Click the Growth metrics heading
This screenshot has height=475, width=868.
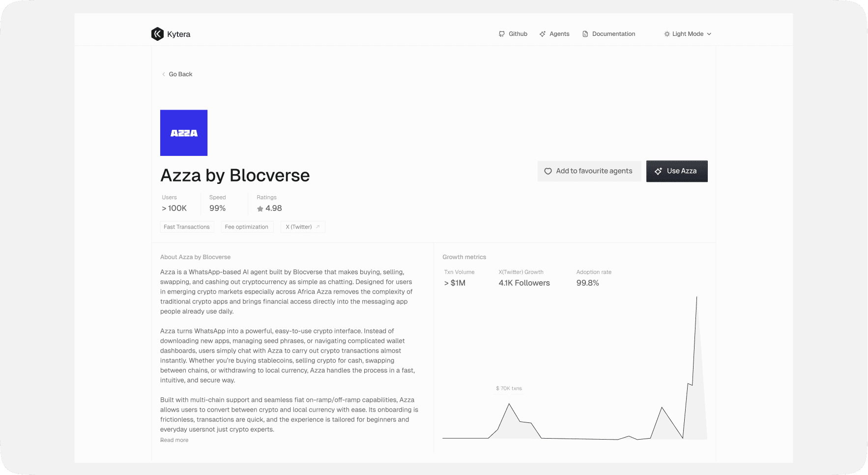coord(464,257)
